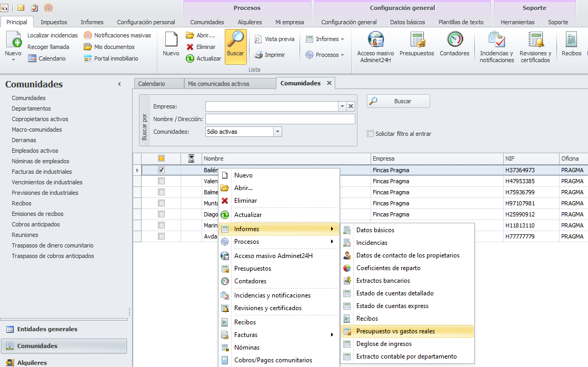Switch to the Calendario tab
This screenshot has height=367, width=588.
pyautogui.click(x=152, y=84)
